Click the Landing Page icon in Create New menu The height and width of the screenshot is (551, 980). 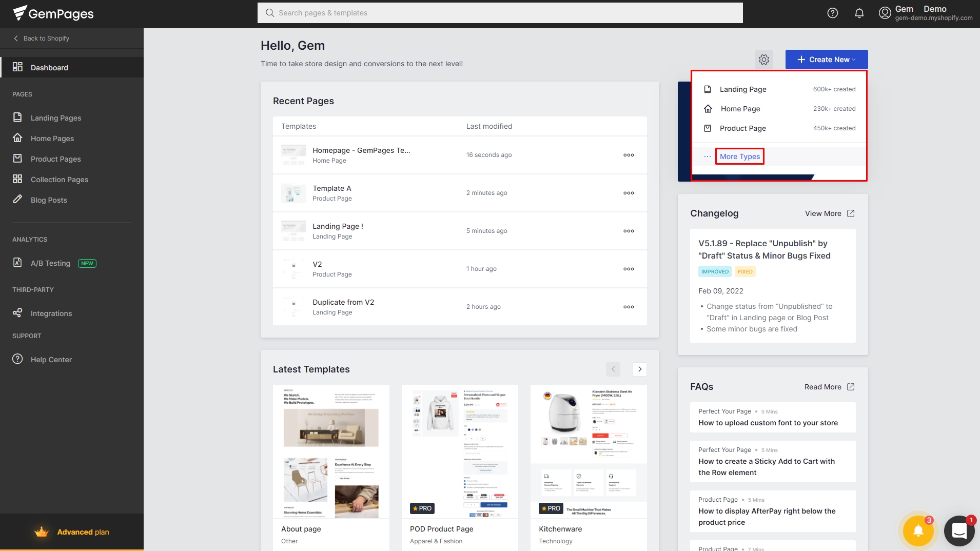coord(708,89)
